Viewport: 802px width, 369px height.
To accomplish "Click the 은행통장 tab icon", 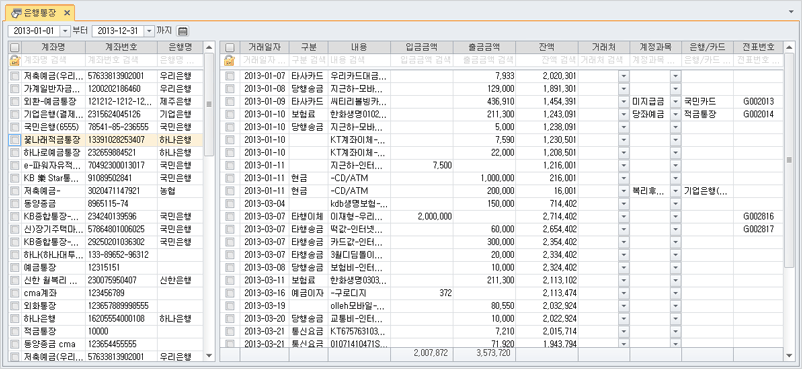I will (15, 13).
